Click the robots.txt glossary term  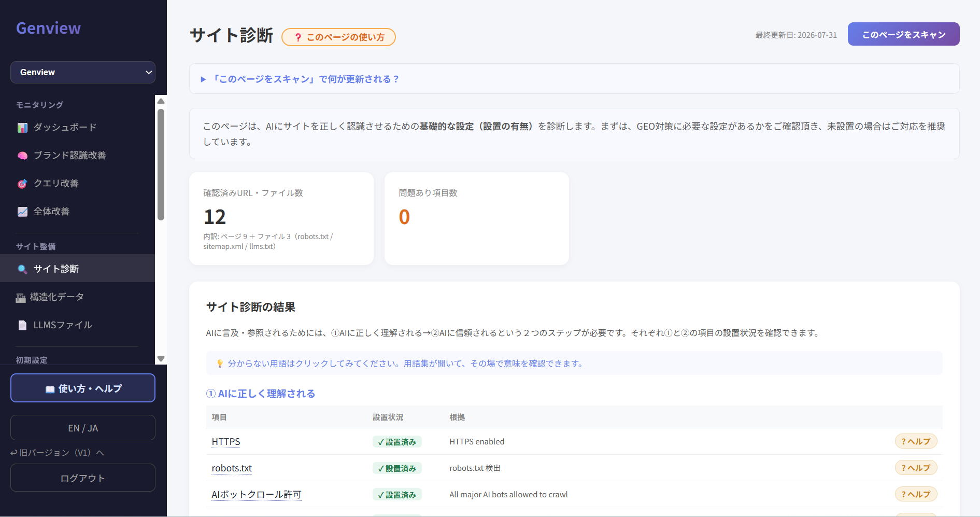pyautogui.click(x=232, y=468)
